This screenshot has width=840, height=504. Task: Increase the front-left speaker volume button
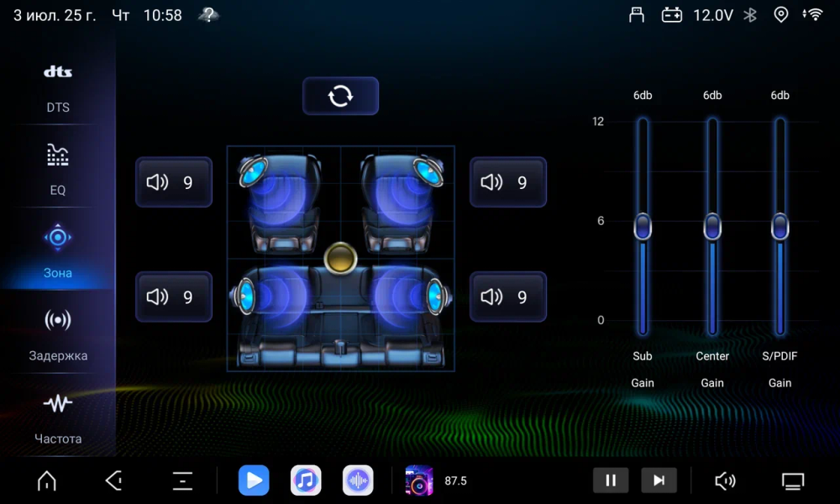(x=174, y=182)
